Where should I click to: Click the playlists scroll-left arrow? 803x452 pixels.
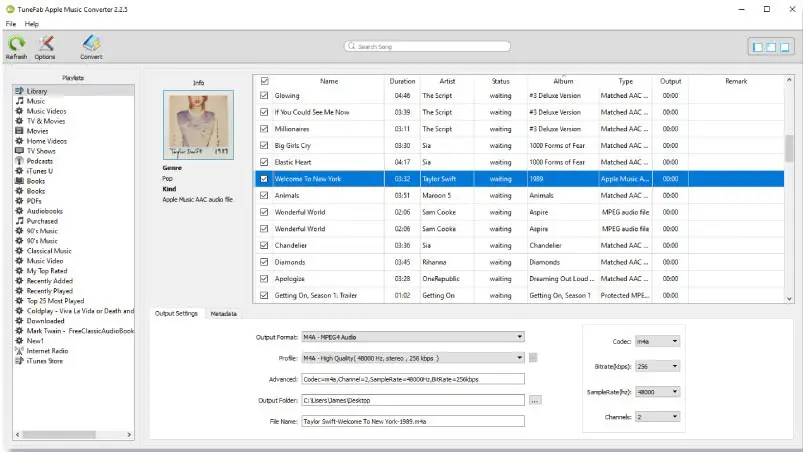18,435
